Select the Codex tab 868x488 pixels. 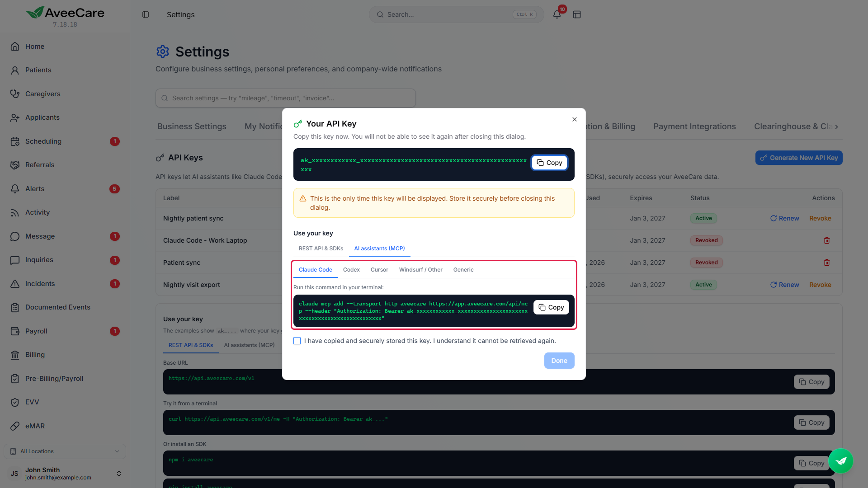click(x=351, y=270)
